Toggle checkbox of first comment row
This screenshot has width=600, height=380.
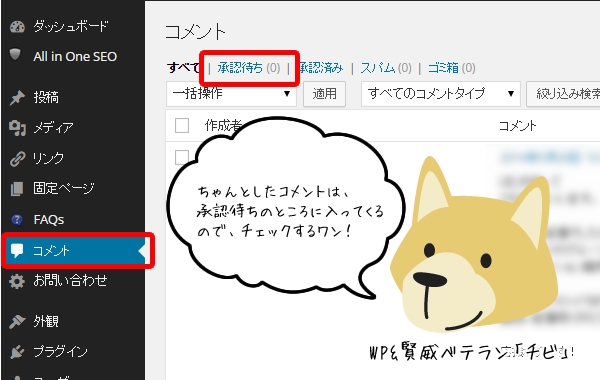[x=182, y=157]
